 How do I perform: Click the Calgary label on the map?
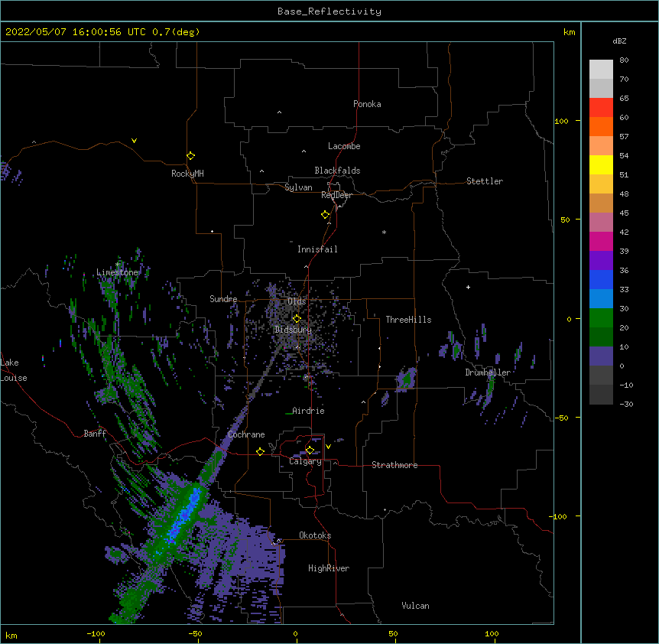pos(305,461)
